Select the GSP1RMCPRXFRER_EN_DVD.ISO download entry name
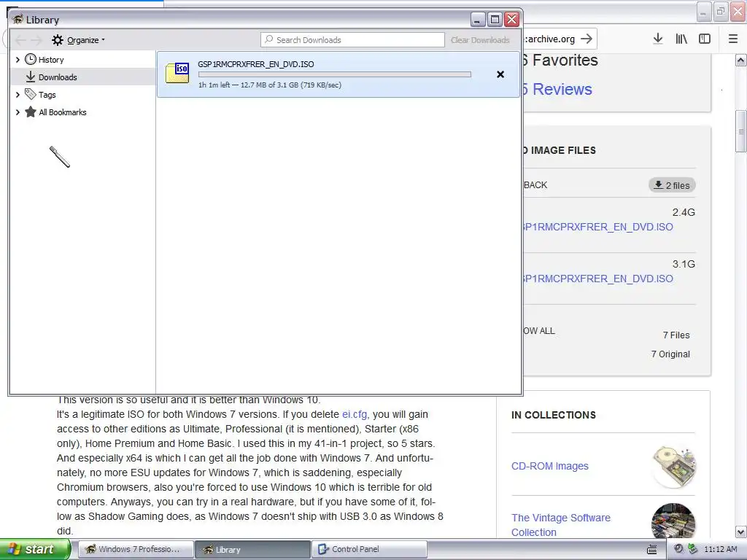The image size is (747, 560). click(x=256, y=64)
